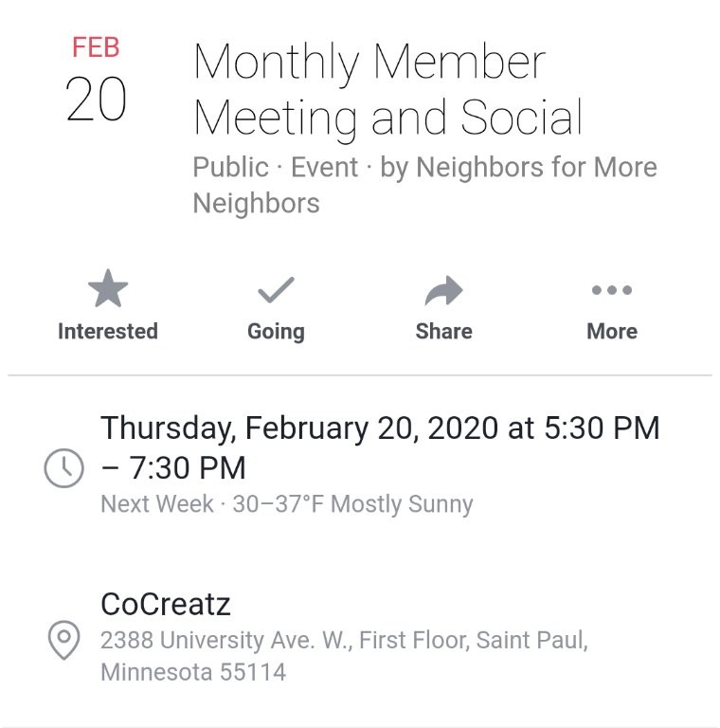Viewport: 720px width, 728px height.
Task: Open the More three-dots icon
Action: (611, 290)
